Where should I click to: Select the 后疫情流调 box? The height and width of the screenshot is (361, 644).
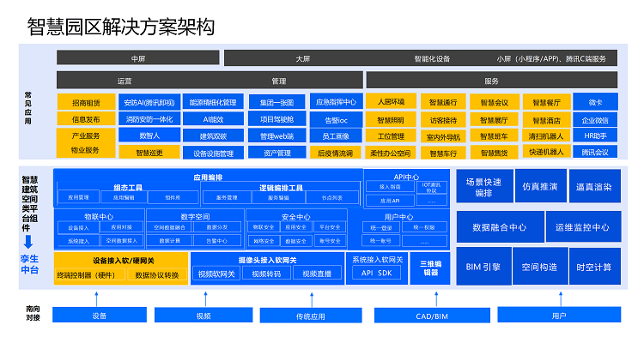[x=336, y=153]
